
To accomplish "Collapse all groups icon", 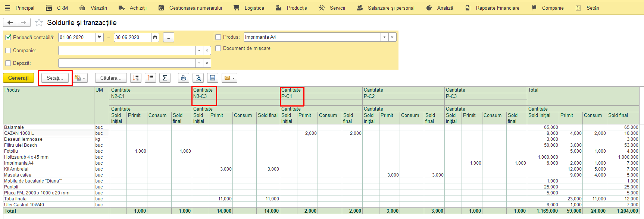I will point(150,78).
